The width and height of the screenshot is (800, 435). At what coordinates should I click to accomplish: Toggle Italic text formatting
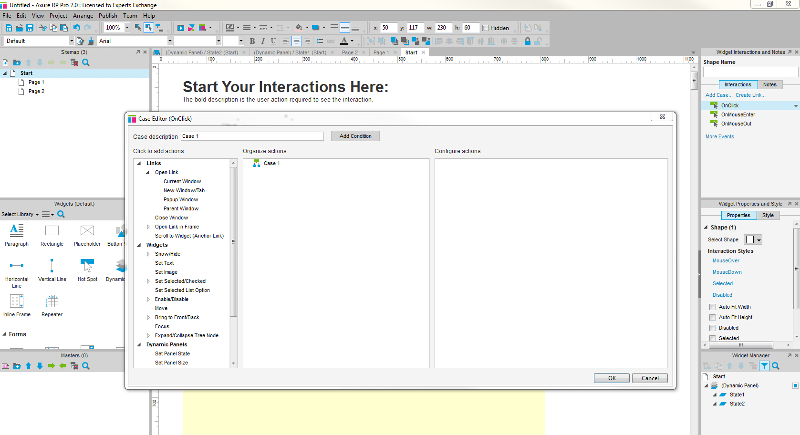tap(263, 41)
